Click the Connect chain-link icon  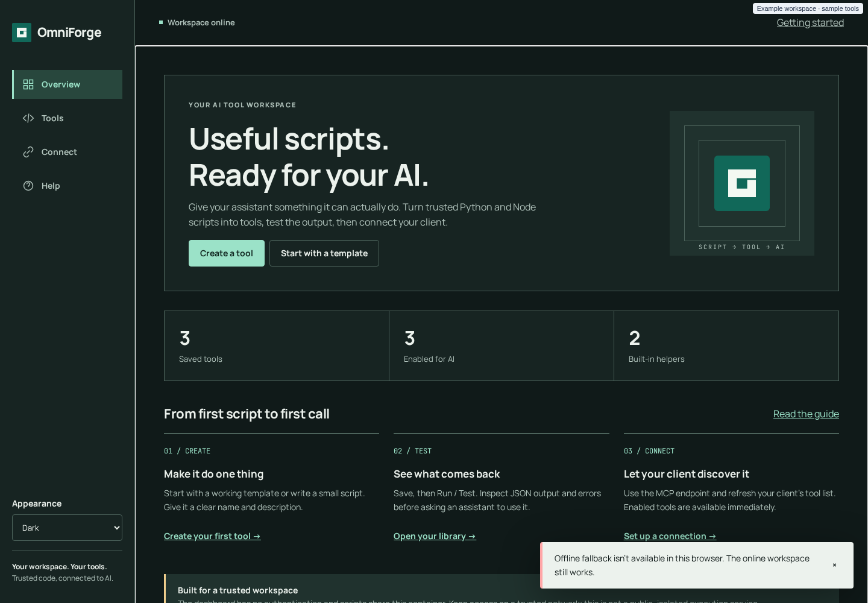(28, 152)
